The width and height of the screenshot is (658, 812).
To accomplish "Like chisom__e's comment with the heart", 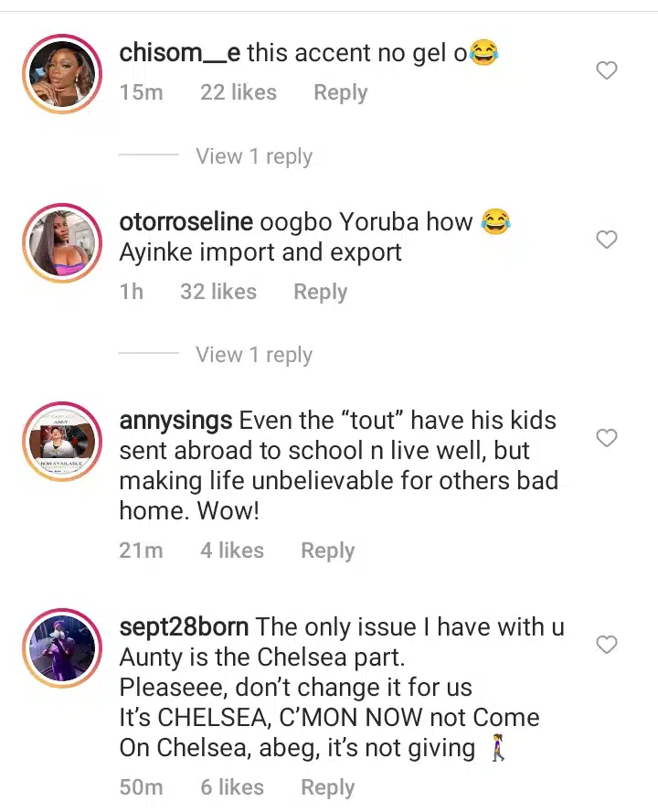I will point(607,70).
